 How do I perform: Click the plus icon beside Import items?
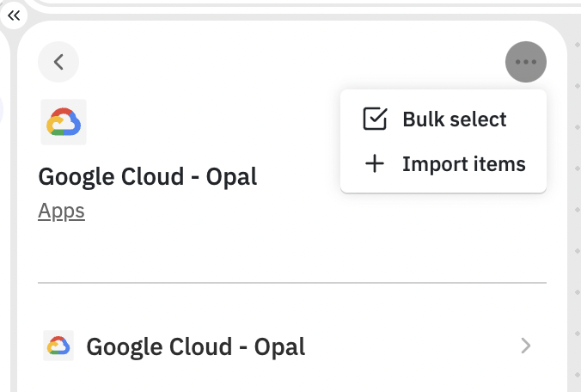[x=375, y=164]
